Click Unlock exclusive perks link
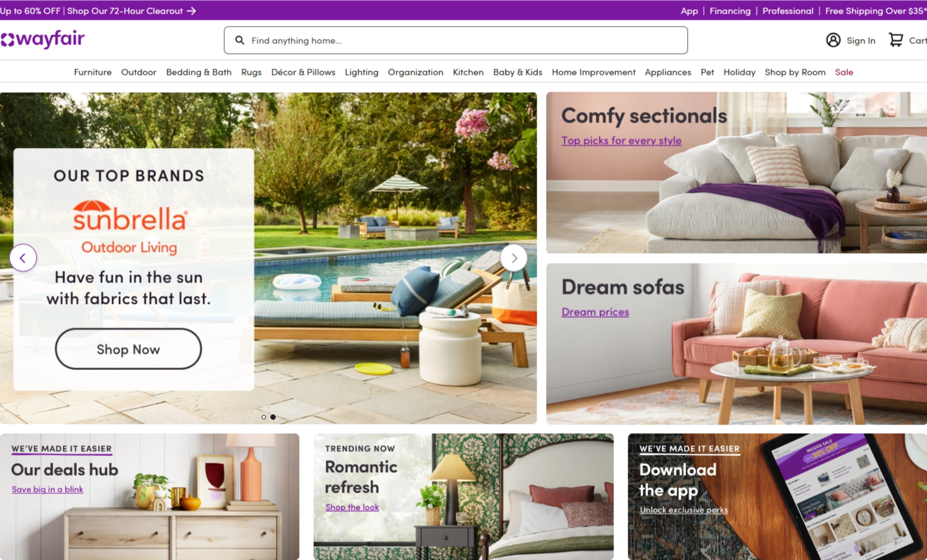The width and height of the screenshot is (927, 560). 684,510
